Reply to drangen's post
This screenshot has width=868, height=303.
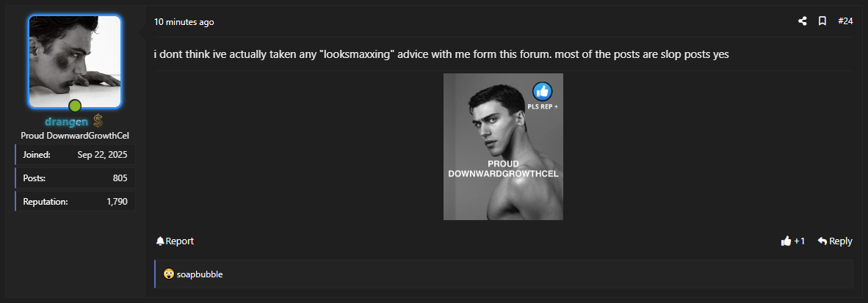[835, 241]
